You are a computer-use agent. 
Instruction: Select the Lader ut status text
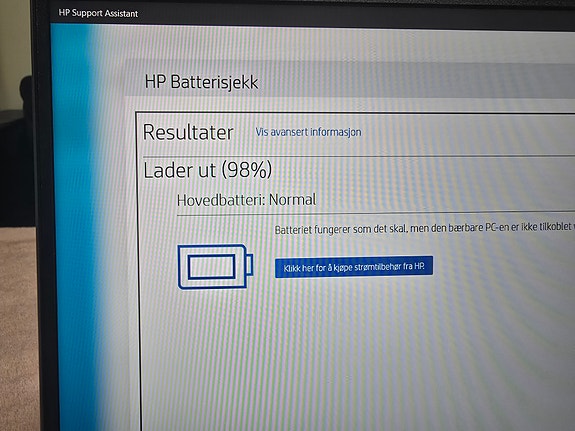[179, 171]
